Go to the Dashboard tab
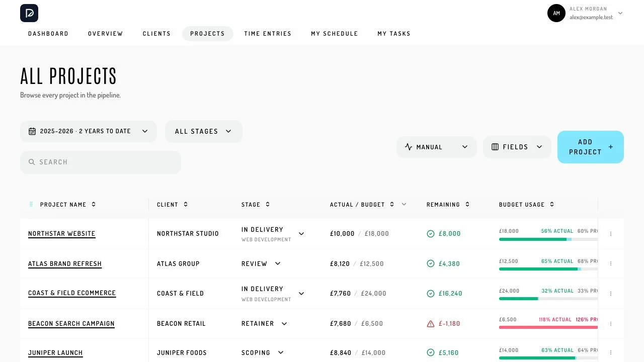The height and width of the screenshot is (362, 644). [48, 34]
